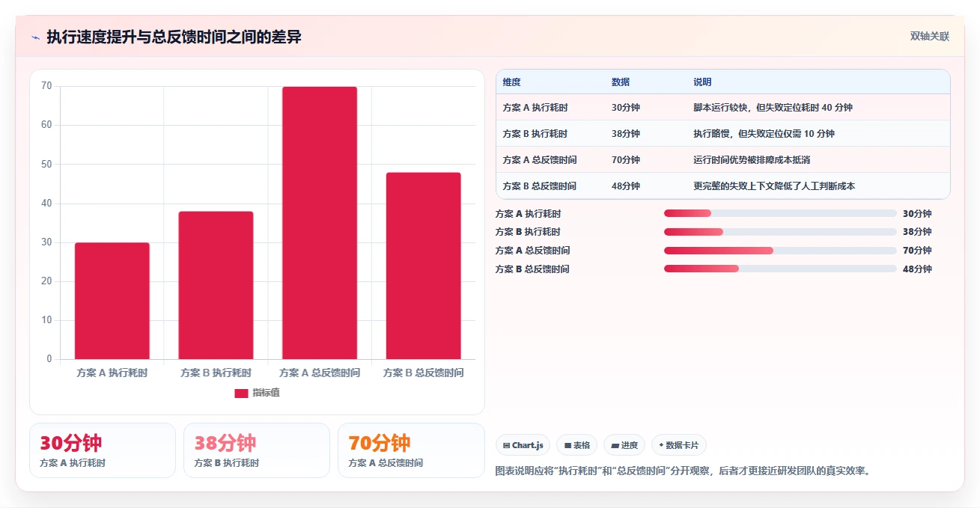980x508 pixels.
Task: Click the 方案 A 总反馈时间 chart bar
Action: 320,223
